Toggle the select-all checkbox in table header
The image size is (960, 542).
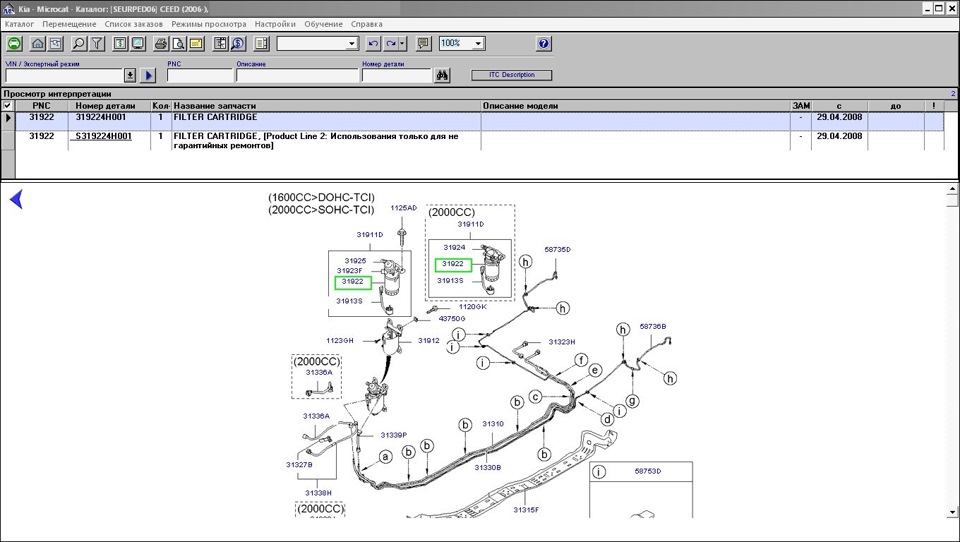[x=7, y=105]
